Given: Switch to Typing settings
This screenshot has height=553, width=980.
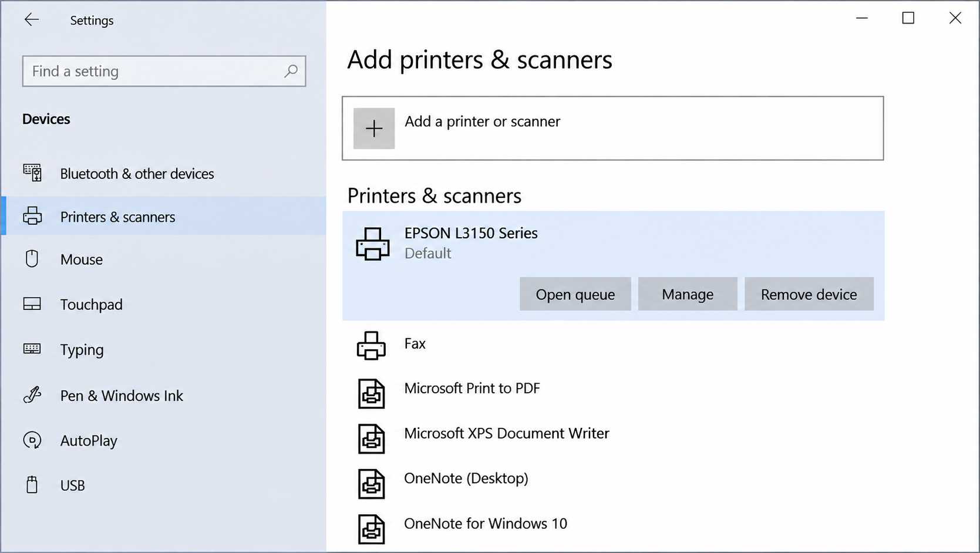Looking at the screenshot, I should pos(164,349).
